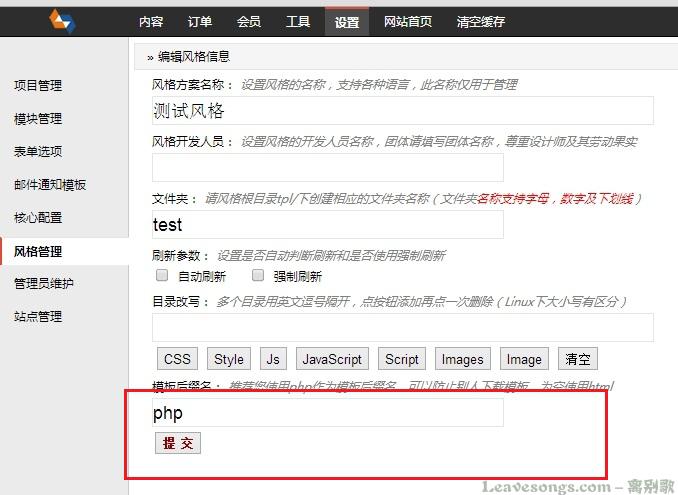Open the 订单 menu
Screen dimensions: 678x495
(200, 22)
